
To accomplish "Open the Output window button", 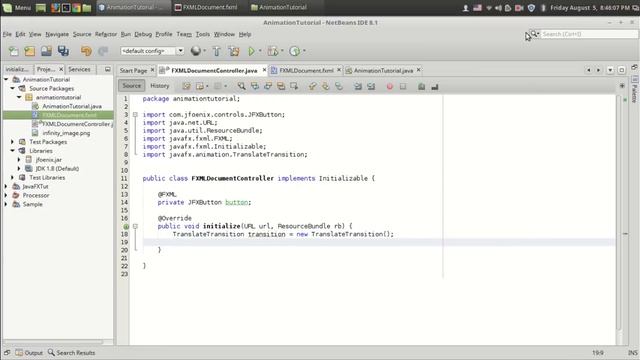I will tap(29, 353).
